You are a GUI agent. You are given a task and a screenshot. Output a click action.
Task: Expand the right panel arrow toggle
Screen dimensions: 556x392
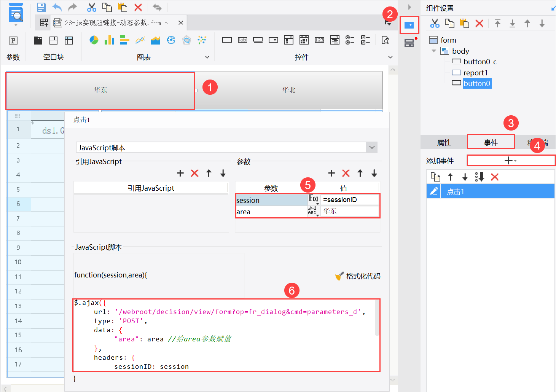point(409,7)
